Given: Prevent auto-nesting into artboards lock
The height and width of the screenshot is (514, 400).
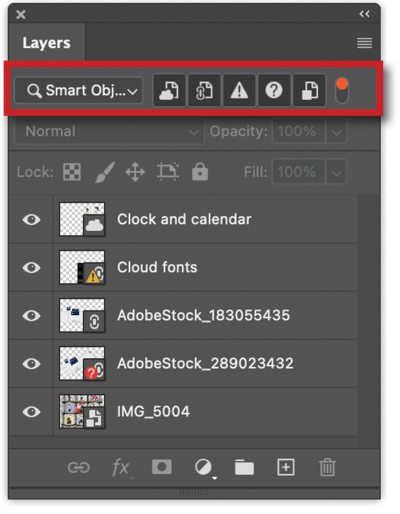Looking at the screenshot, I should (x=168, y=172).
